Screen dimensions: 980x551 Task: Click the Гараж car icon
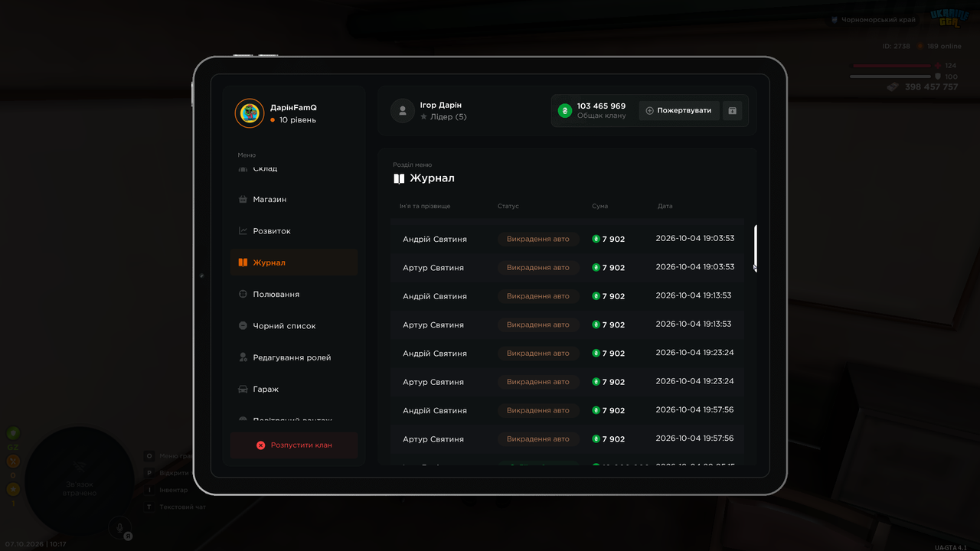click(243, 390)
